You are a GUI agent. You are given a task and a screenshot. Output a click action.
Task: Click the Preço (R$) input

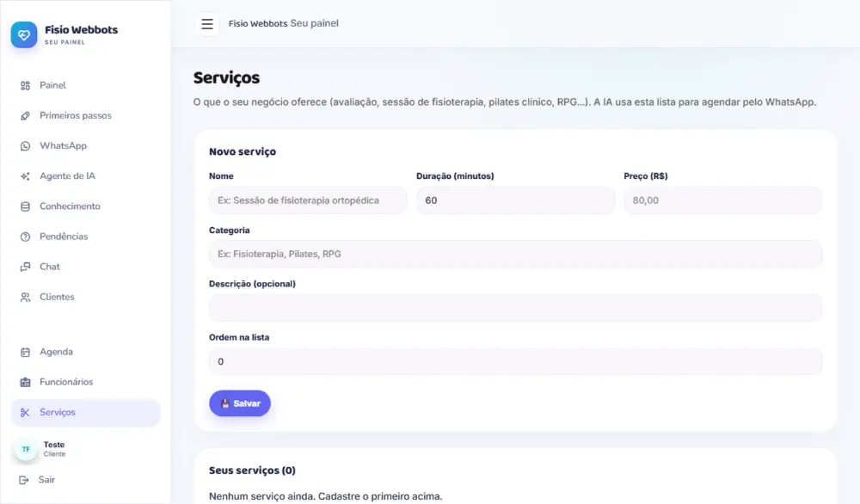coord(723,200)
